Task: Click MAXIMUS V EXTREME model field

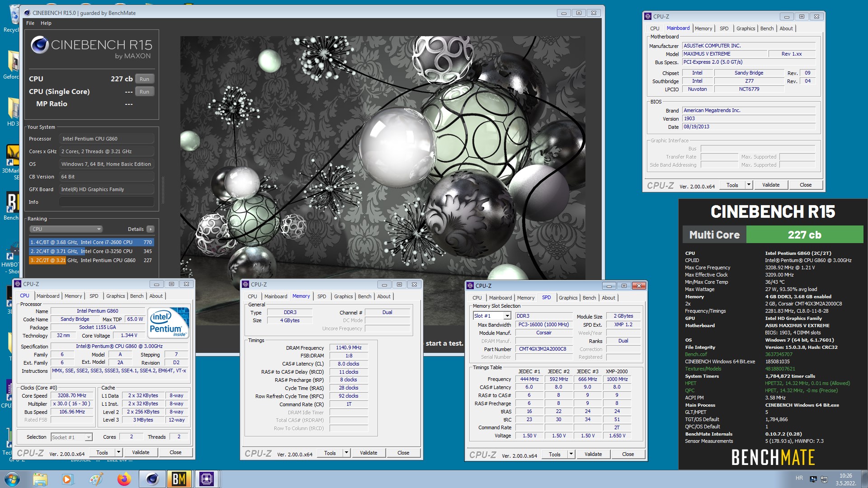Action: [x=725, y=54]
